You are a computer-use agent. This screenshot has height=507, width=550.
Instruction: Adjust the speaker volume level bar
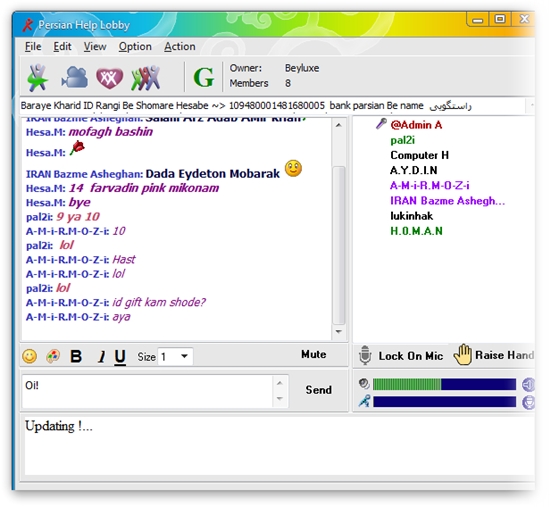pyautogui.click(x=444, y=384)
